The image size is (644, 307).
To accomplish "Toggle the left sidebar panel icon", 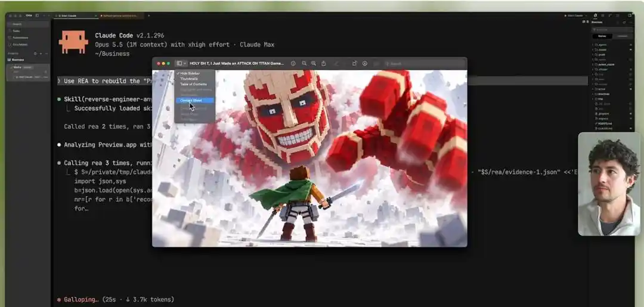I will 37,15.
